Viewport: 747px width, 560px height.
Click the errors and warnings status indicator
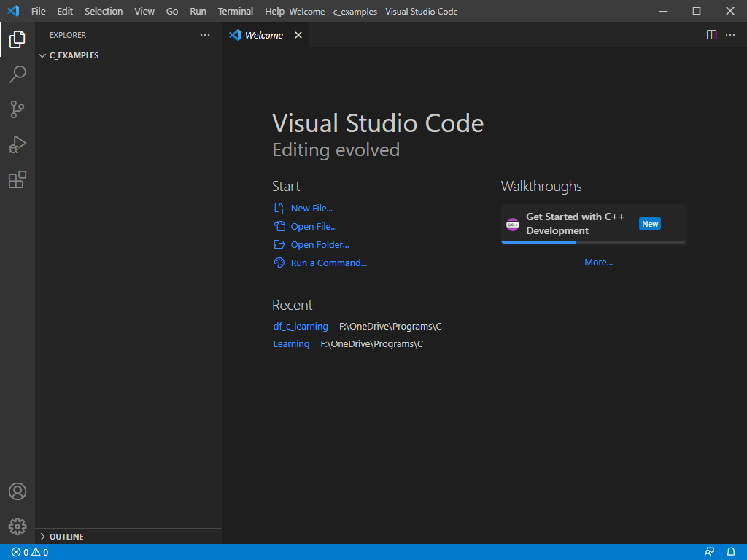pos(29,553)
